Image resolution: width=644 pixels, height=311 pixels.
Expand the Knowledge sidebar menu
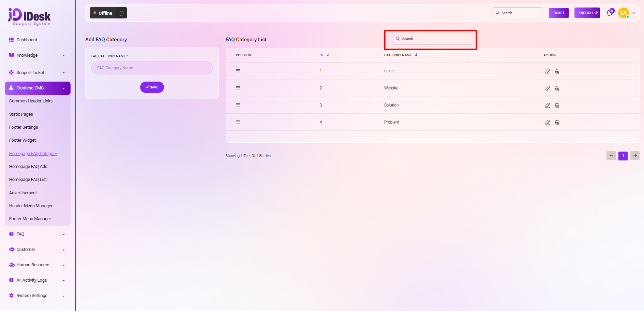tap(37, 55)
